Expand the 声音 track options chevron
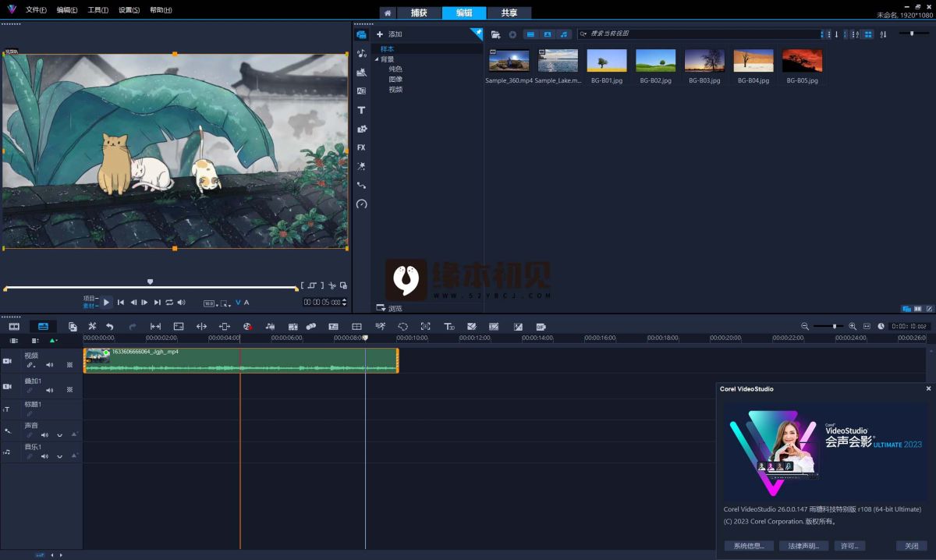The height and width of the screenshot is (560, 936). tap(59, 434)
